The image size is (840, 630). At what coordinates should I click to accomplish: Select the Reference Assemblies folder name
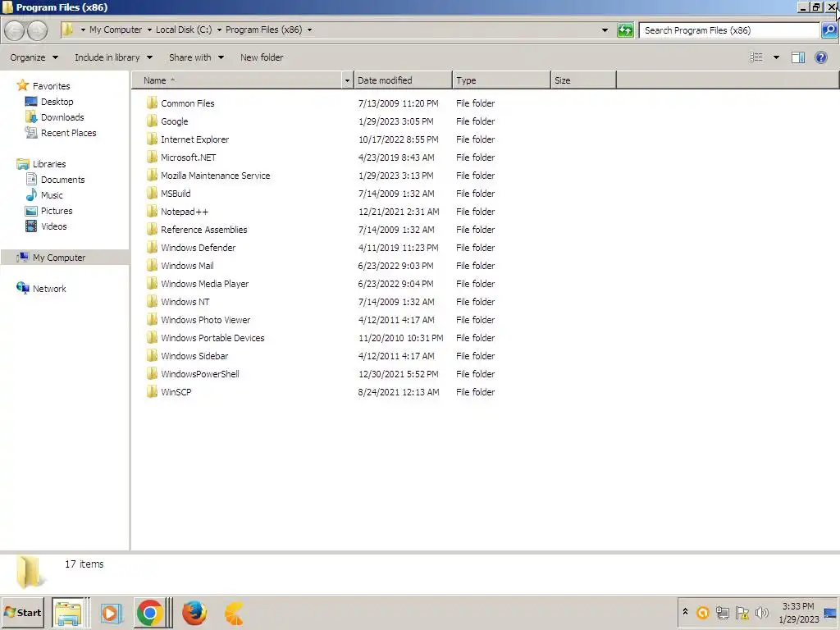(204, 230)
